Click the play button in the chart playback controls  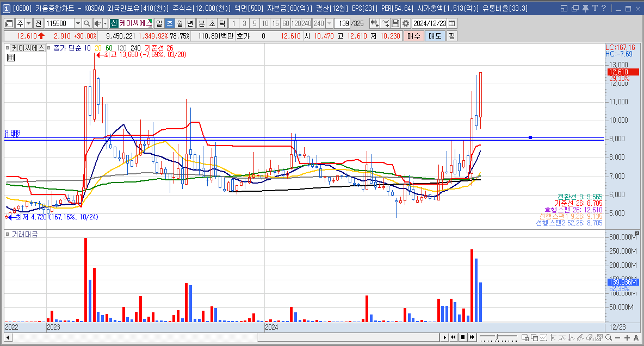click(x=444, y=337)
